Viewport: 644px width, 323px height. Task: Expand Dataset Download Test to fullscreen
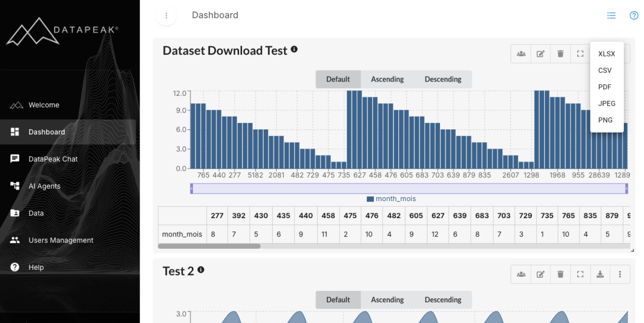coord(580,53)
